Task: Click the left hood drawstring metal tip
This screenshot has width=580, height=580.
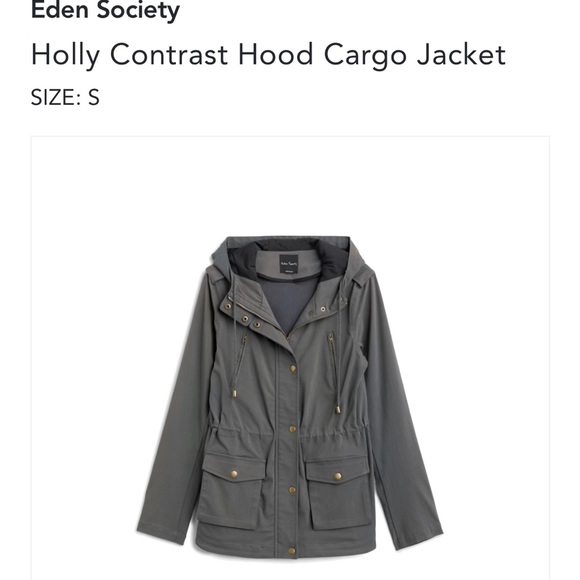Action: (x=234, y=392)
